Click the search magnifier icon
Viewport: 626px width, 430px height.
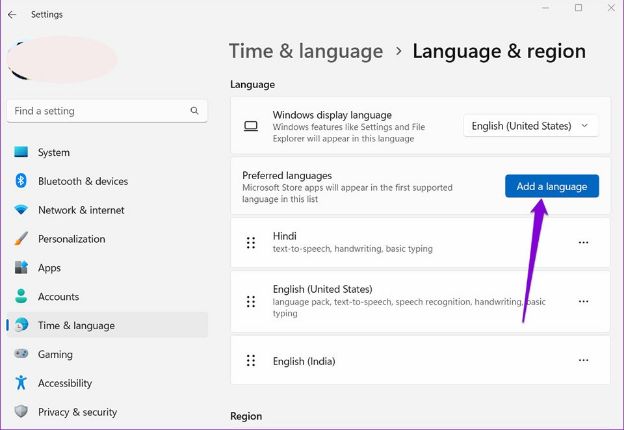pos(194,111)
